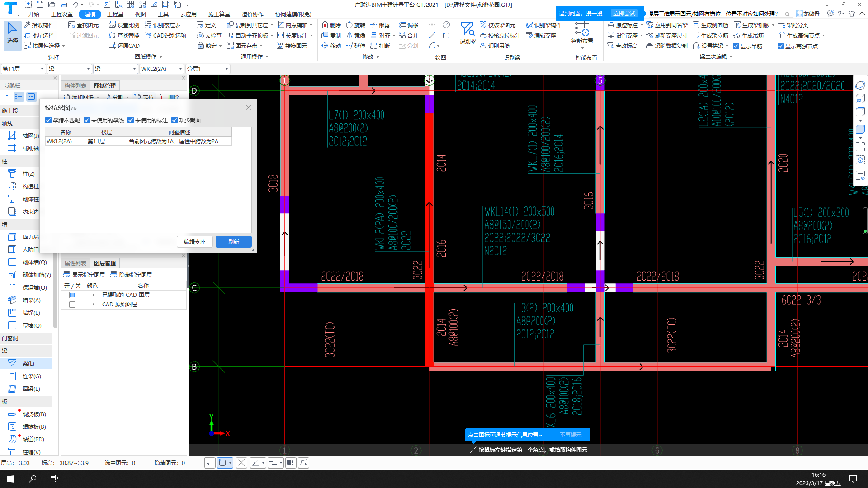This screenshot has width=868, height=488.
Task: Switch to 属性列表 tab
Action: (75, 263)
